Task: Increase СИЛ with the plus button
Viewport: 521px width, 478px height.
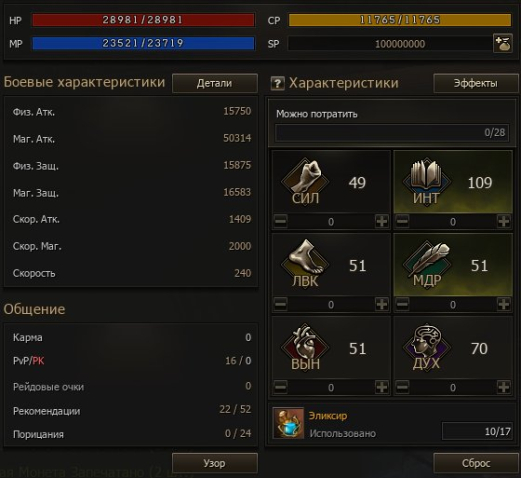Action: pyautogui.click(x=382, y=221)
